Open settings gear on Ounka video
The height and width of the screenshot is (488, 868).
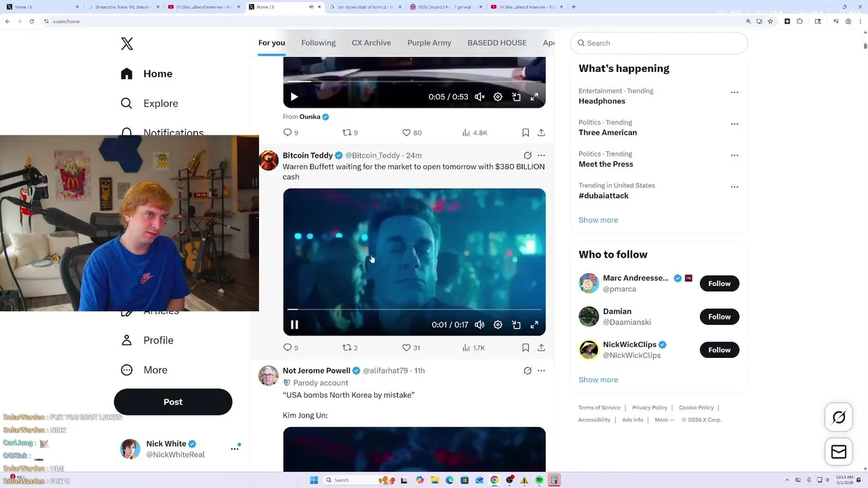498,97
